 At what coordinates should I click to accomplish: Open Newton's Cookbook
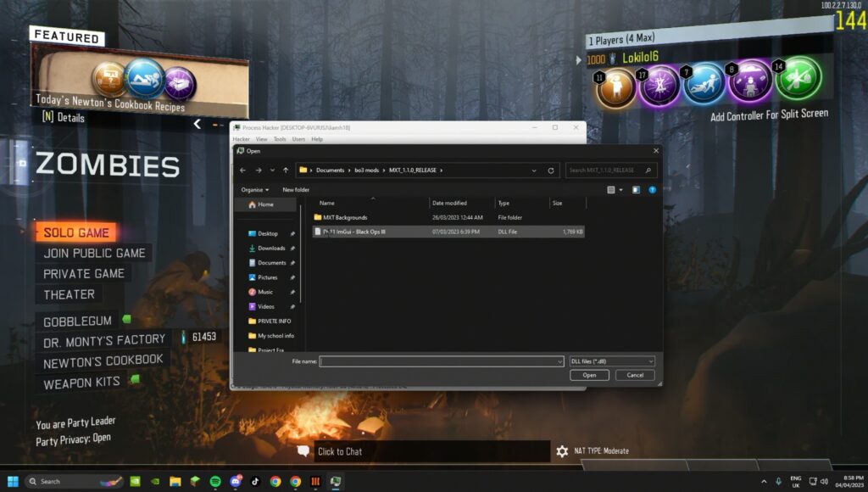[x=103, y=362]
